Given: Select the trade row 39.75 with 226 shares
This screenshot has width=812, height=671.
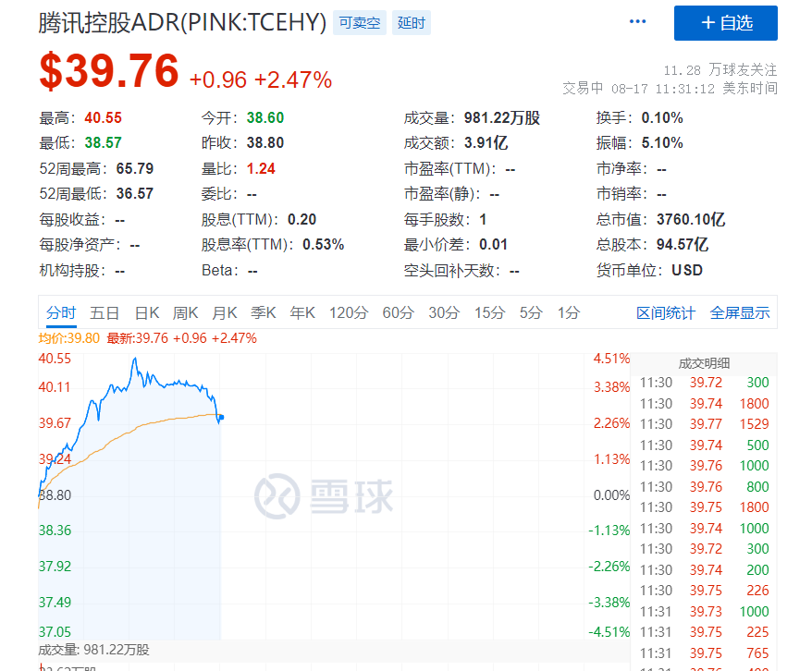Looking at the screenshot, I should (x=704, y=591).
